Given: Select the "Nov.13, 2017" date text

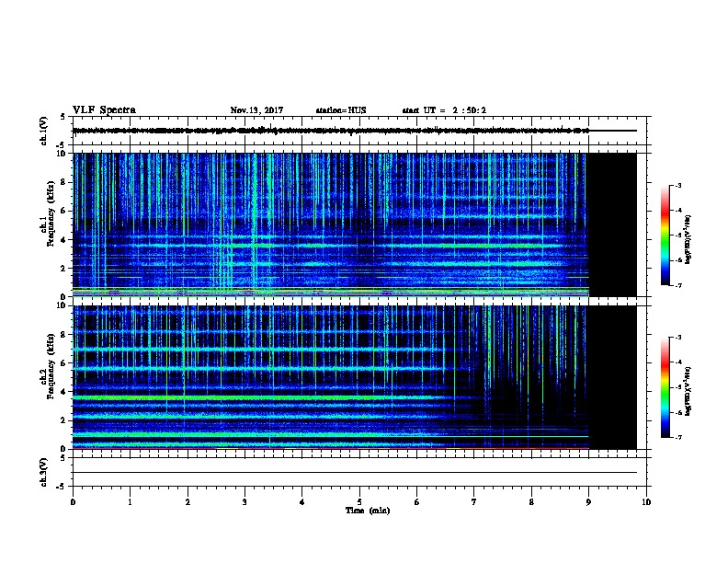Looking at the screenshot, I should coord(256,110).
